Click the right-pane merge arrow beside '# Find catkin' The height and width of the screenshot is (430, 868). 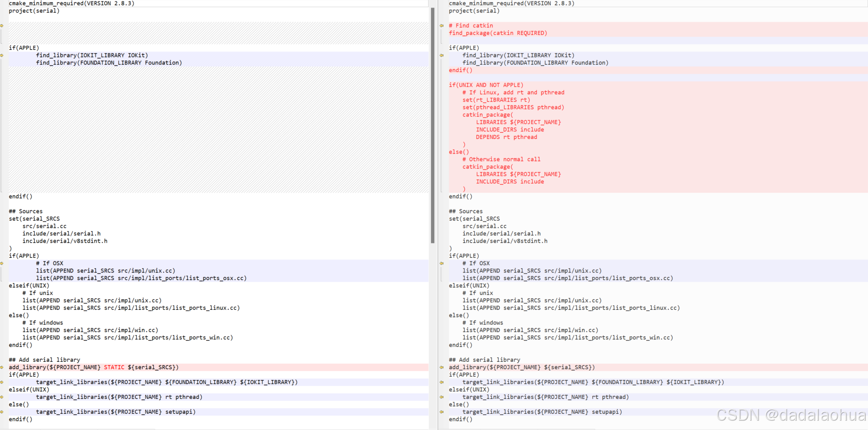click(442, 26)
